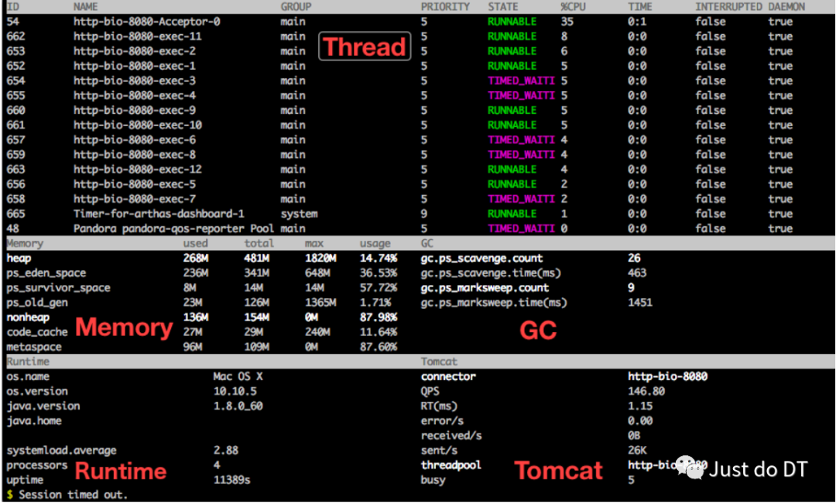Click connector value http-bio-8080
Screen dimensions: 836x504
667,376
